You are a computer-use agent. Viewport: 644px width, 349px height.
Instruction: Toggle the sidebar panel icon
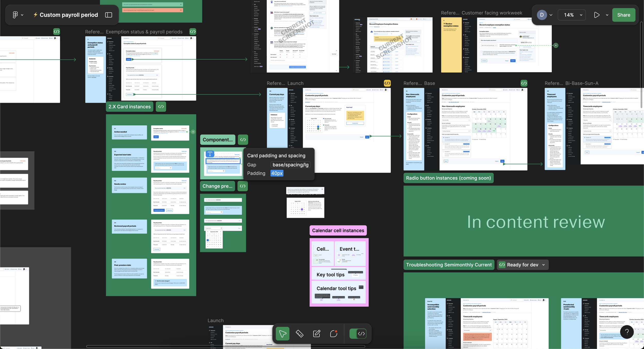pyautogui.click(x=109, y=15)
